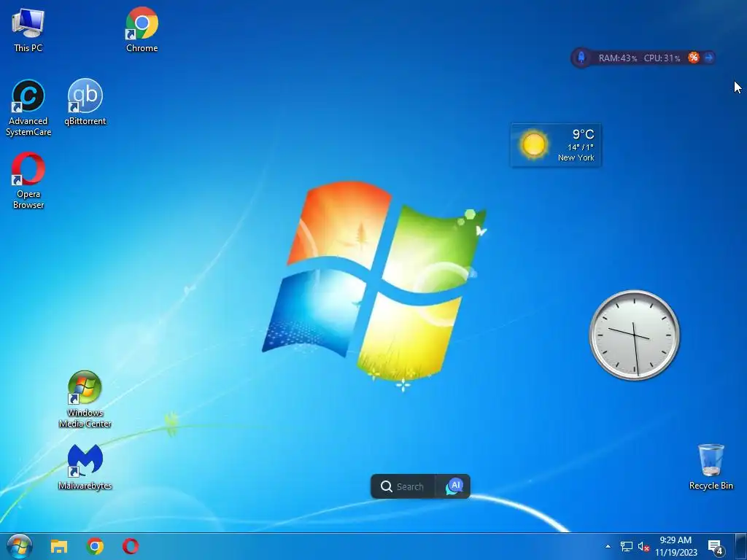The width and height of the screenshot is (747, 560).
Task: Show hidden system tray icons
Action: pos(608,546)
